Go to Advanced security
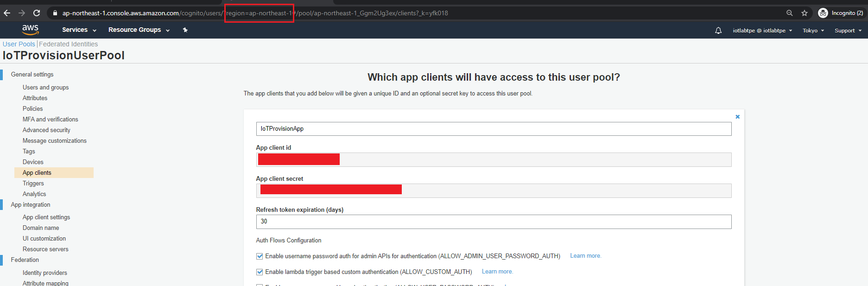868x286 pixels. [47, 130]
